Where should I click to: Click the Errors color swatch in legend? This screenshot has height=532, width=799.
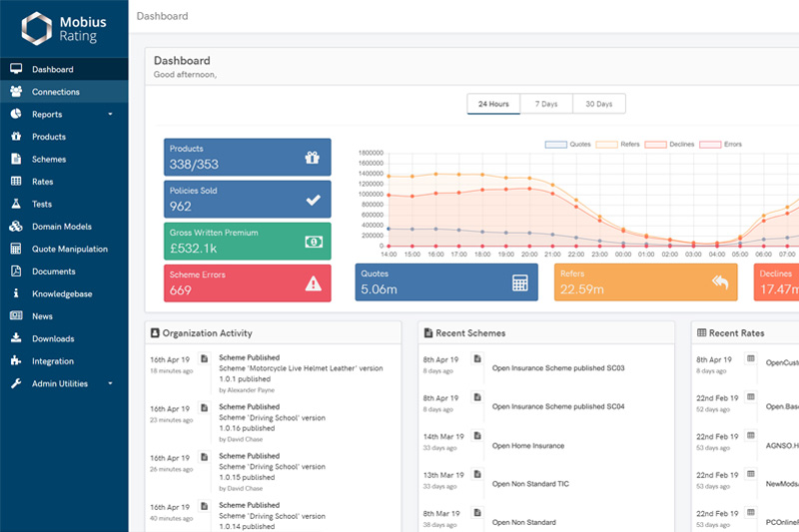coord(710,145)
